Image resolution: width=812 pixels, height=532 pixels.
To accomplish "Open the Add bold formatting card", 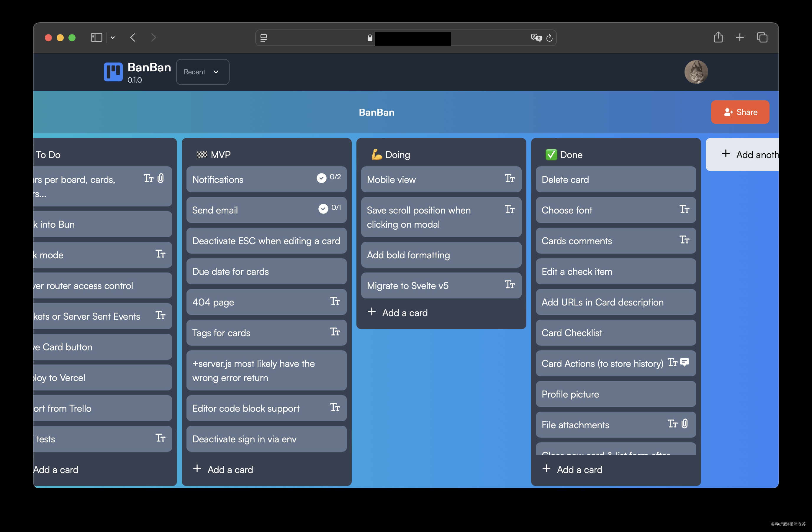I will coord(441,255).
